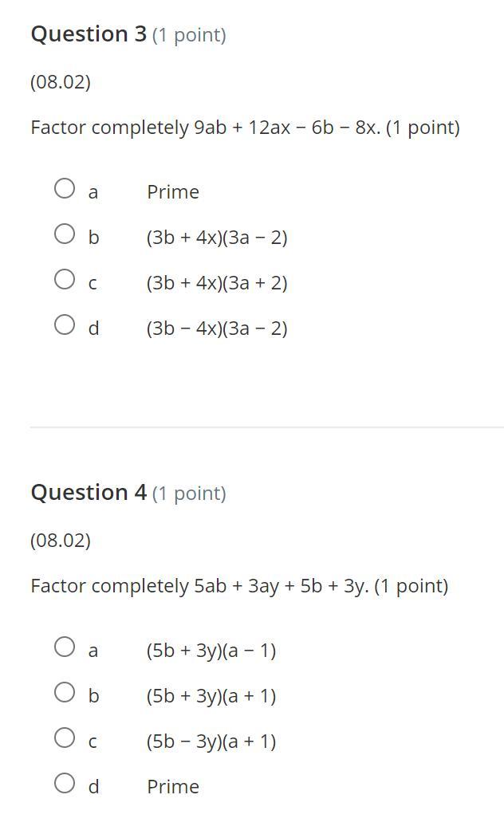Click answer text (5b + 3y)(a + 1)
This screenshot has width=504, height=834.
(x=211, y=696)
